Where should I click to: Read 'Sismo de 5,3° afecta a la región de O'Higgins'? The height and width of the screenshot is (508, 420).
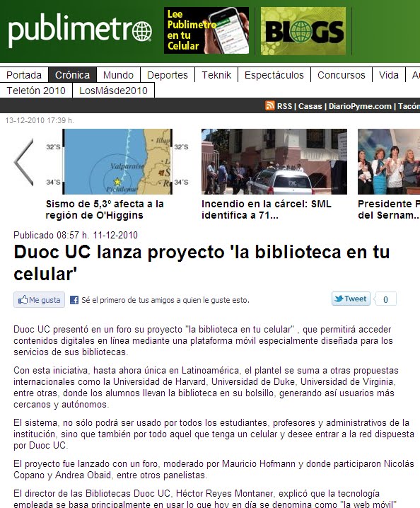tap(105, 209)
